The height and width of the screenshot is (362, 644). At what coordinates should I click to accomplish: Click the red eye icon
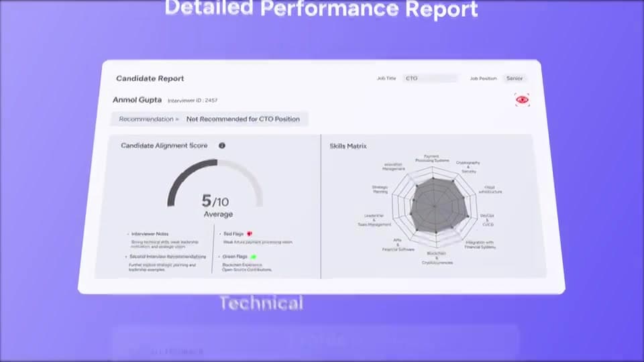(522, 100)
